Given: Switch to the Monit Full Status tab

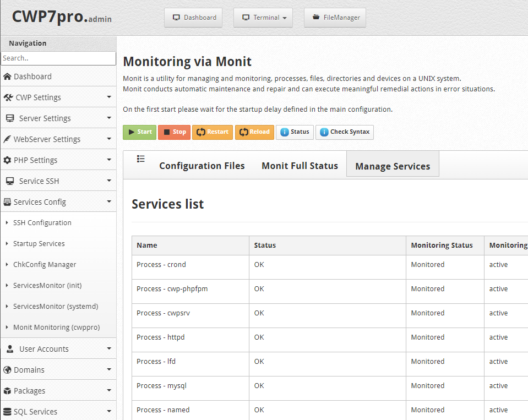Looking at the screenshot, I should [x=300, y=166].
